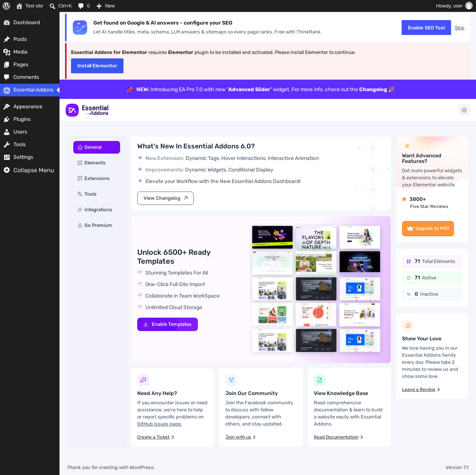Open the user avatar in admin bar
Screen dimensions: 476x475
[469, 6]
